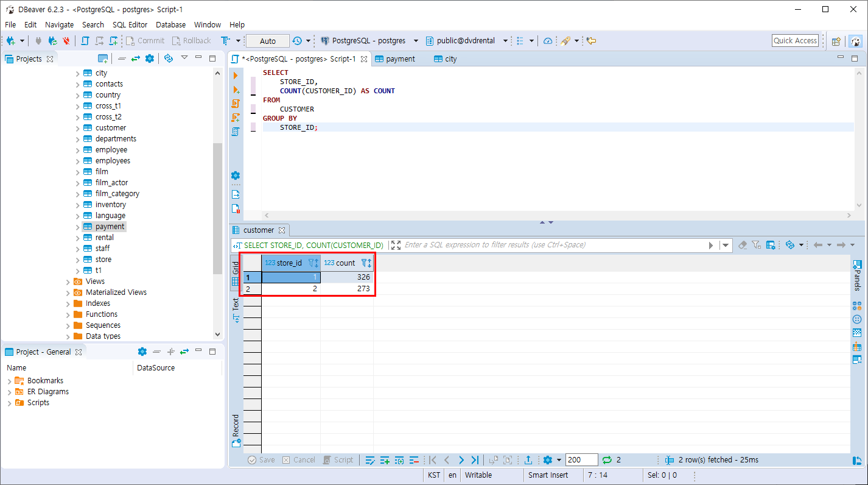Refresh results with green arrows icon
This screenshot has height=485, width=868.
click(607, 460)
